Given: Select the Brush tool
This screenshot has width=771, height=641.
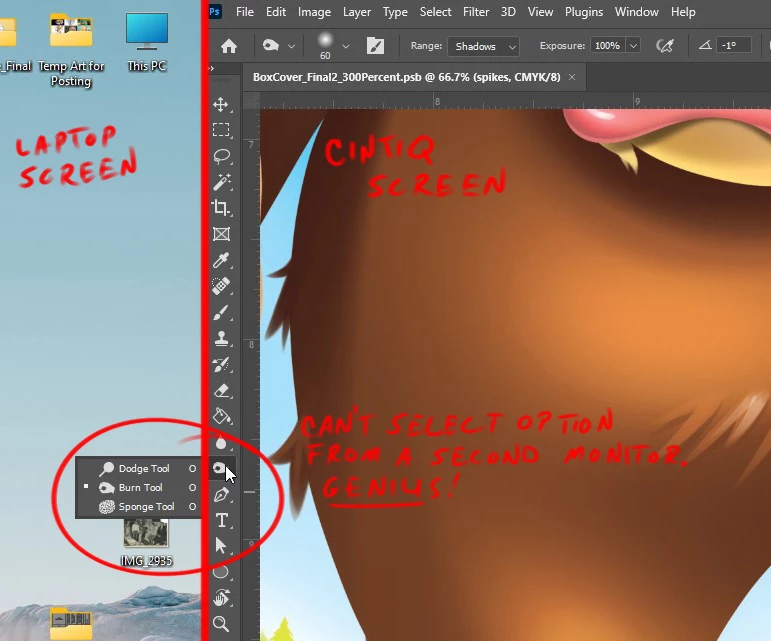Looking at the screenshot, I should coord(221,312).
